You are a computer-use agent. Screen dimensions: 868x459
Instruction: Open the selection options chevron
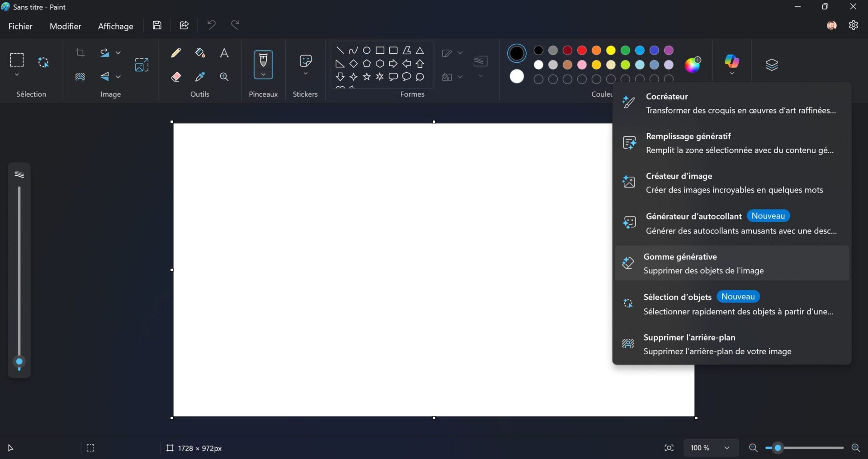click(17, 75)
